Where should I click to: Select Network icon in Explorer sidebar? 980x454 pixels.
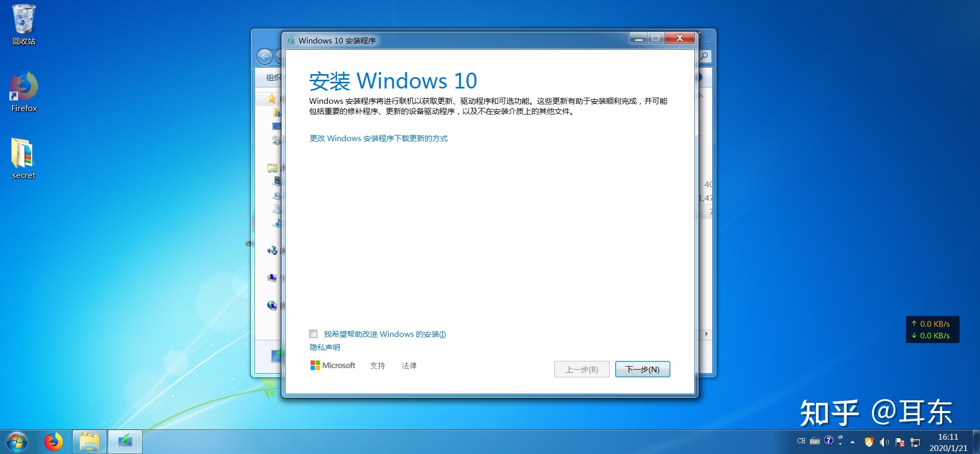tap(272, 305)
